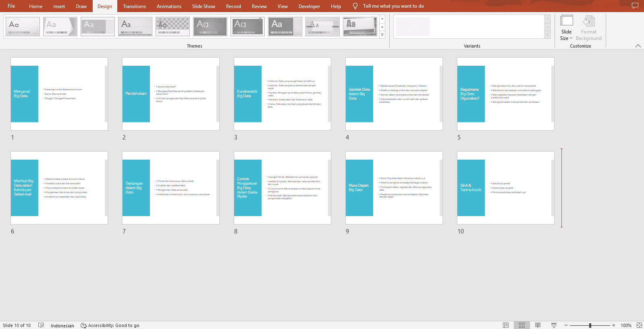Open the File menu
This screenshot has height=329, width=644.
coord(11,6)
